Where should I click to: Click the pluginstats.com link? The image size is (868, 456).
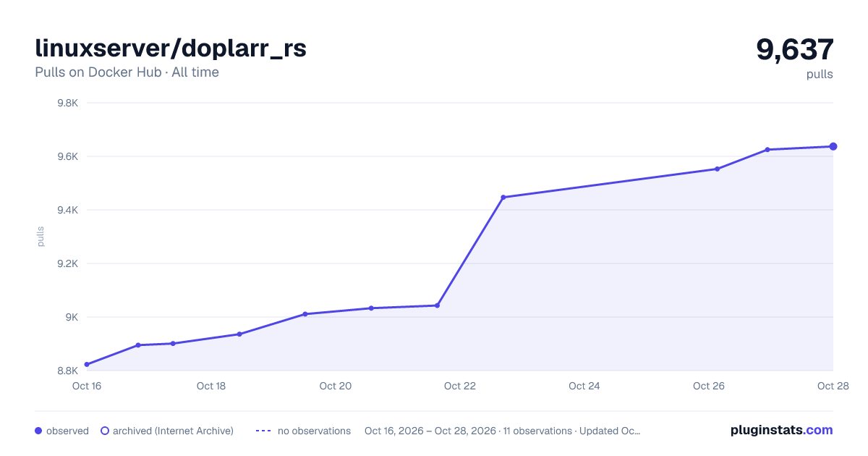coord(782,430)
